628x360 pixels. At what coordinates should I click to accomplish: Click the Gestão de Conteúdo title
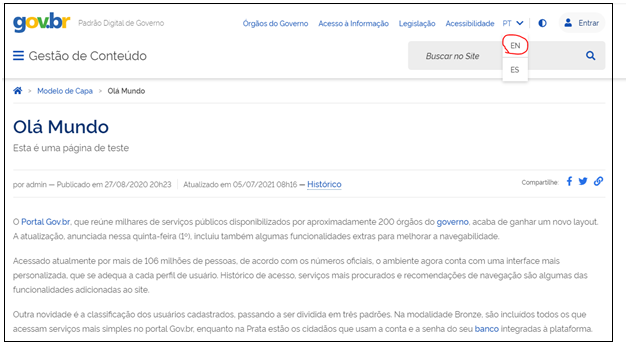(88, 56)
